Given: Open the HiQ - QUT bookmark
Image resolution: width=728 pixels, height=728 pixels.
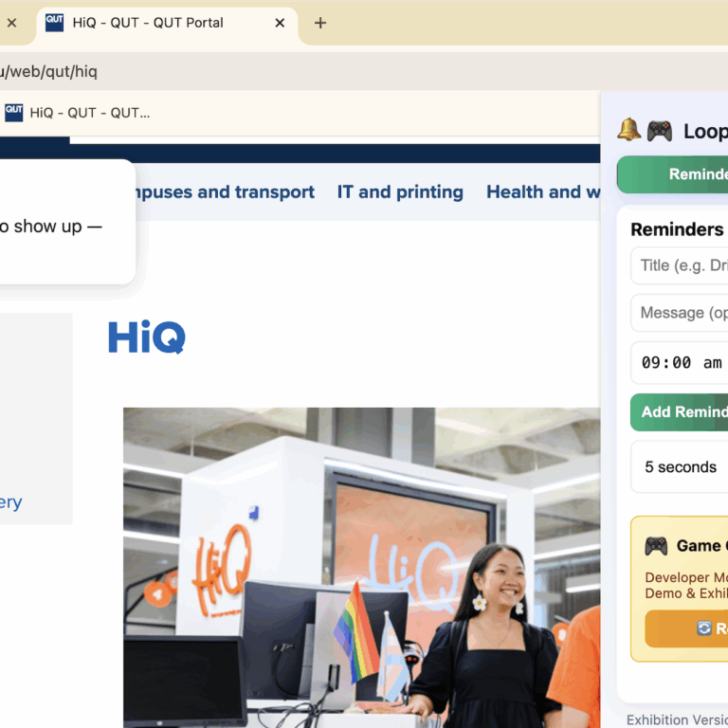Looking at the screenshot, I should (x=89, y=113).
